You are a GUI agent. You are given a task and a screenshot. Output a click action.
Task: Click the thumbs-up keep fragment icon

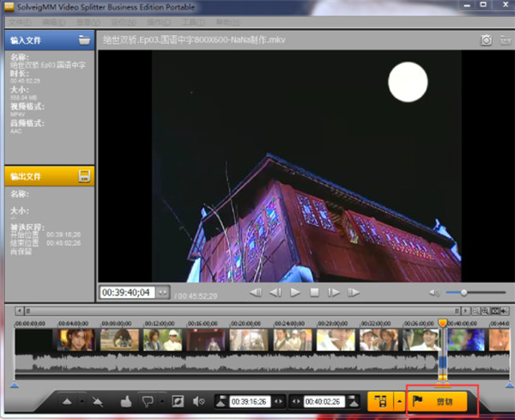click(125, 400)
